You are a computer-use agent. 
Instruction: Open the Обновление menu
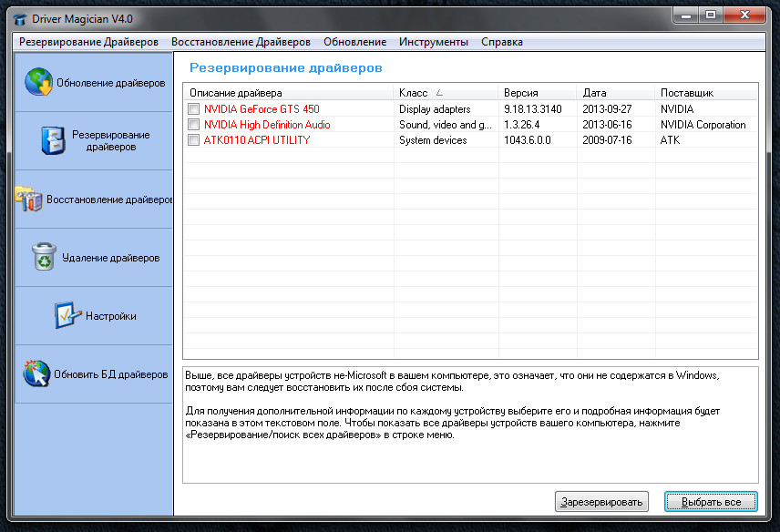point(354,42)
